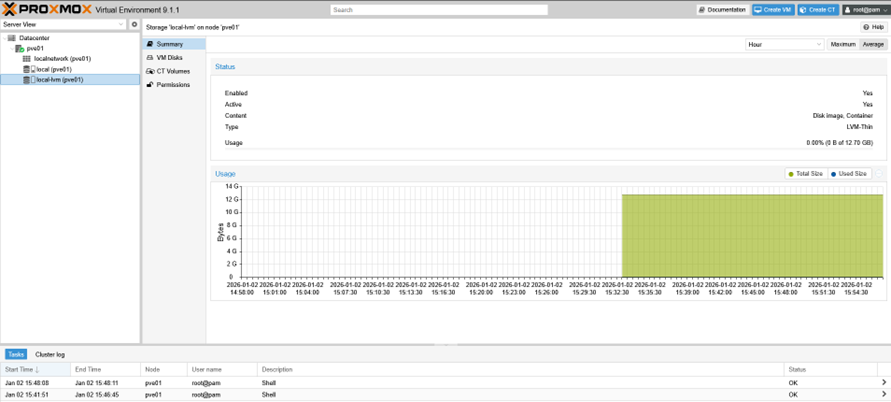Select the localnetwork (pve01) tree item

tap(70, 59)
